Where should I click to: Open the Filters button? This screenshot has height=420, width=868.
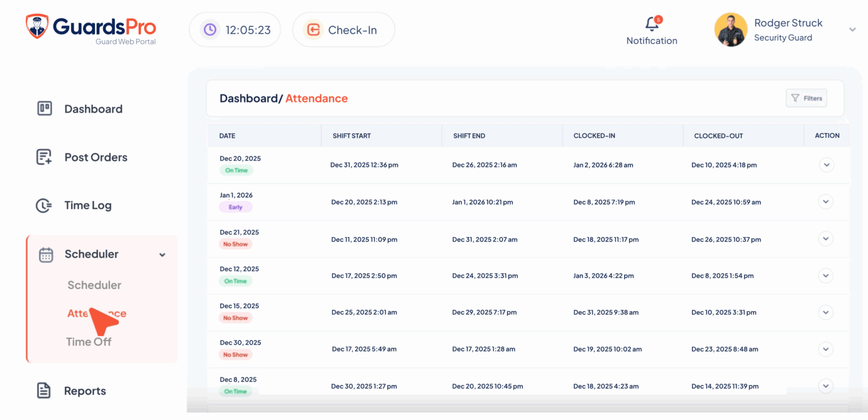[806, 98]
